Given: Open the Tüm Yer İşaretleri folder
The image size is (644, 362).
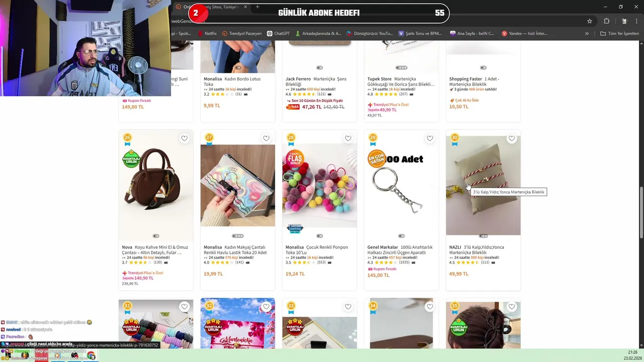Looking at the screenshot, I should [620, 34].
